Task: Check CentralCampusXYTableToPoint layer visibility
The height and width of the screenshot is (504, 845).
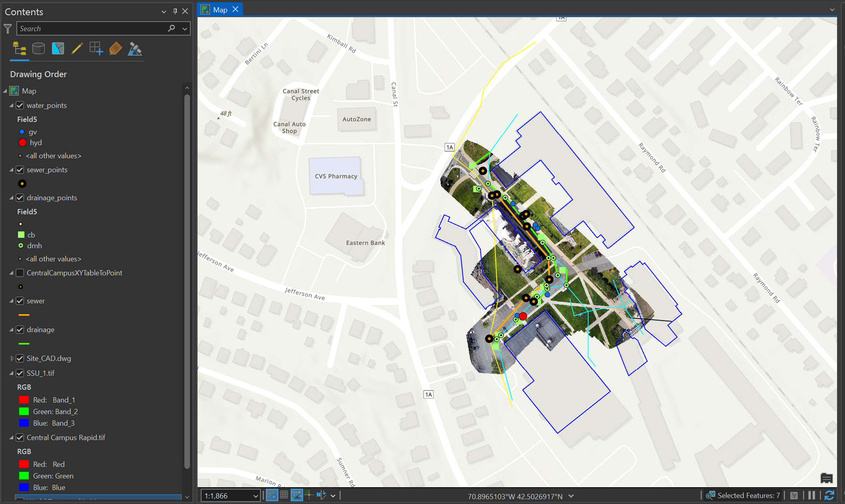Action: click(20, 273)
